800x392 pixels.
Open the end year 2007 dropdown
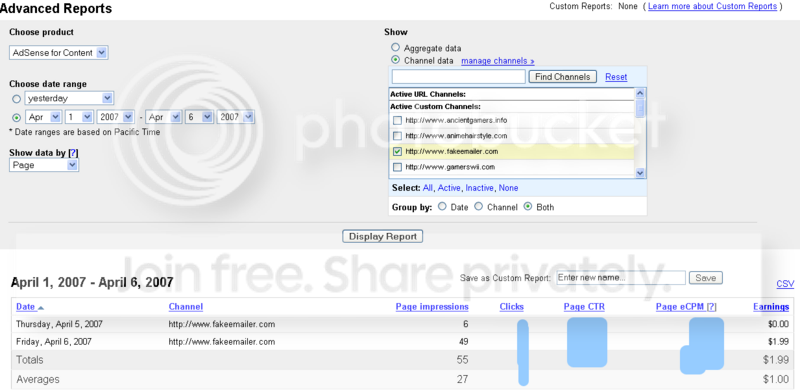(235, 117)
